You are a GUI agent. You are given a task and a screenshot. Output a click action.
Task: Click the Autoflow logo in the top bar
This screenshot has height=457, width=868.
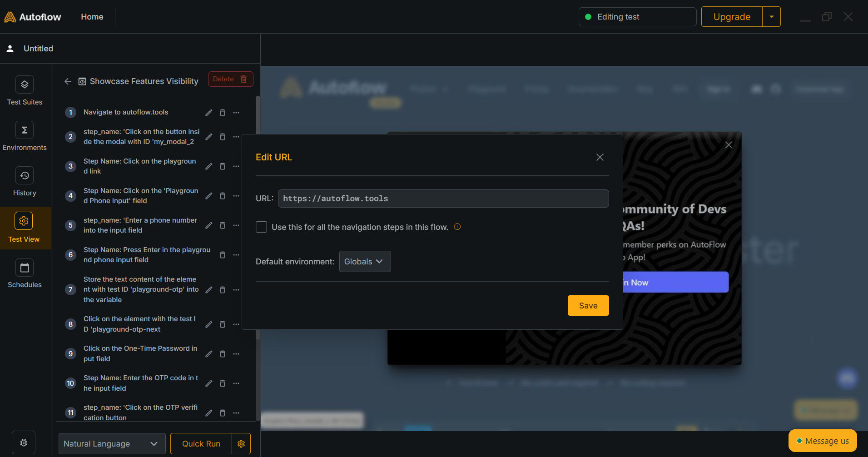point(33,17)
